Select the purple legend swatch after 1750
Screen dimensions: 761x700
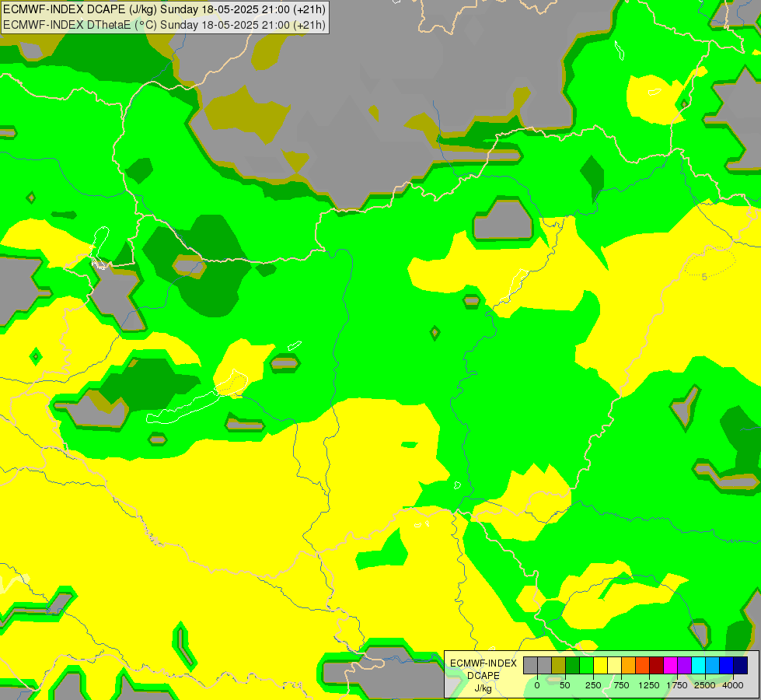pos(685,665)
